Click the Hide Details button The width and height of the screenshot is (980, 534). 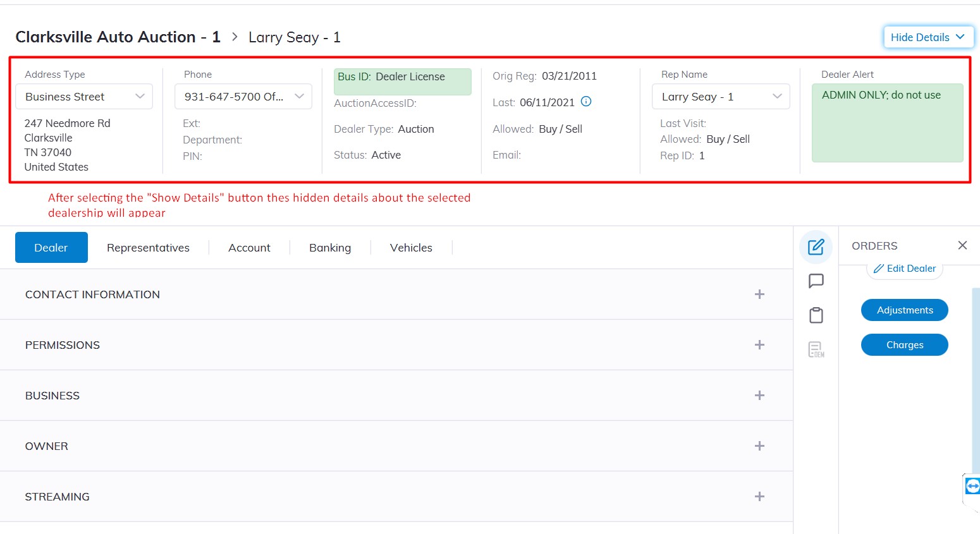(x=928, y=37)
